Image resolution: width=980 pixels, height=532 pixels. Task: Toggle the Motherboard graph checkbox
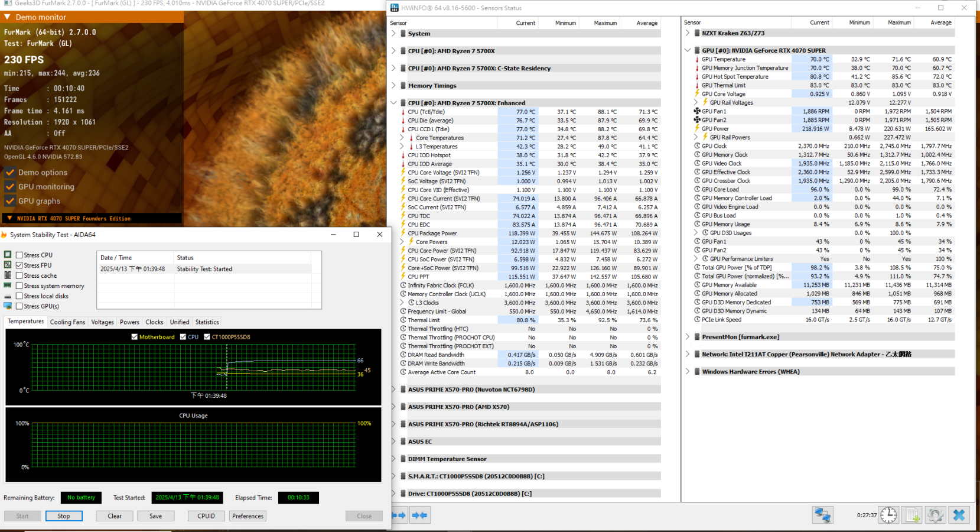(x=135, y=337)
